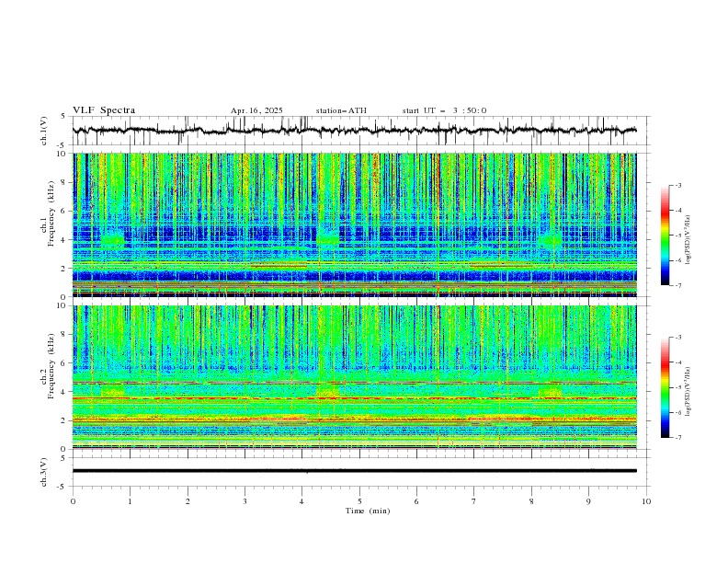Click the "VLF Spectra" plot title

pos(104,110)
